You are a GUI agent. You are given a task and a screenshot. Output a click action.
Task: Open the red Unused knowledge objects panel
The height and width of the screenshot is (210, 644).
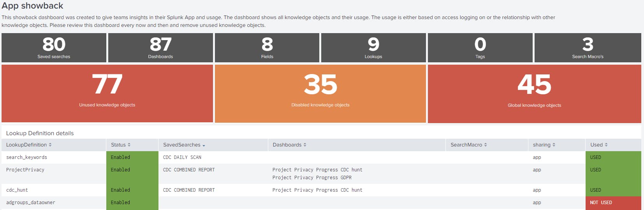point(107,94)
